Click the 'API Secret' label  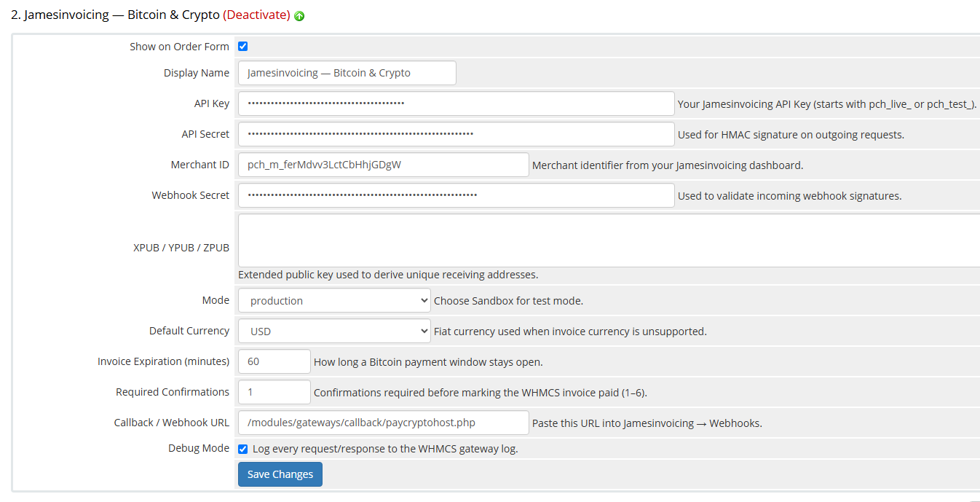click(205, 134)
